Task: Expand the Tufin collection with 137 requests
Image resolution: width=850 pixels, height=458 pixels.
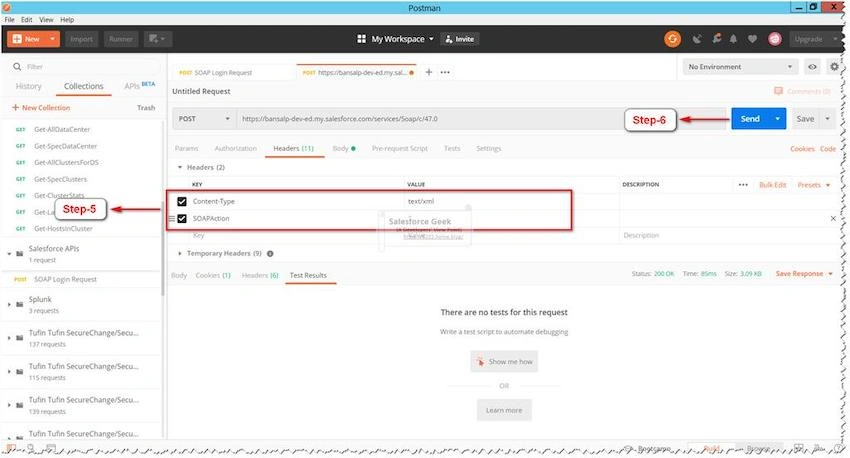Action: point(9,338)
